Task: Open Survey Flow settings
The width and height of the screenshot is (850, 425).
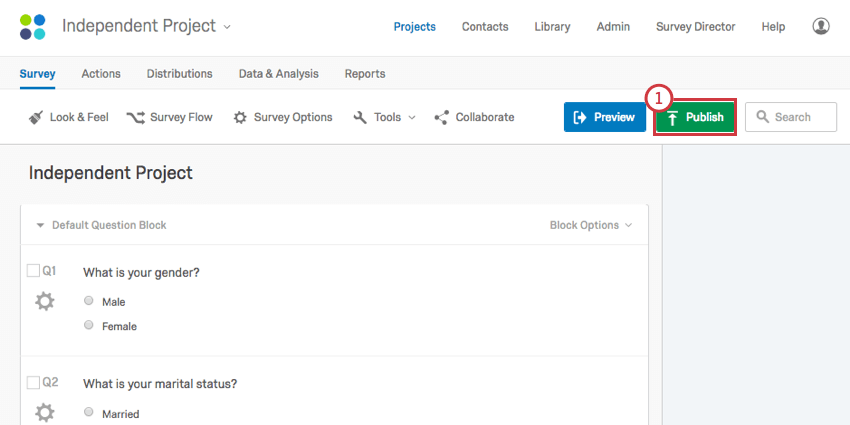Action: [x=136, y=117]
